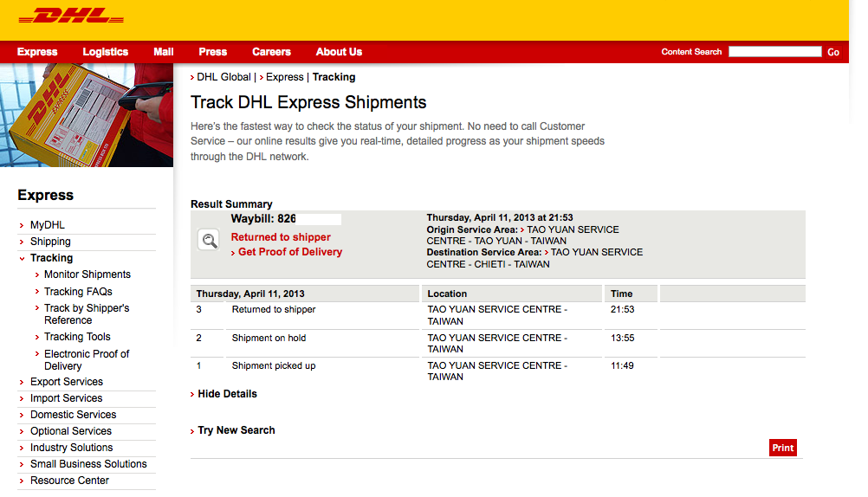Collapse shipment details with Hide Details
The image size is (868, 497).
pyautogui.click(x=227, y=394)
